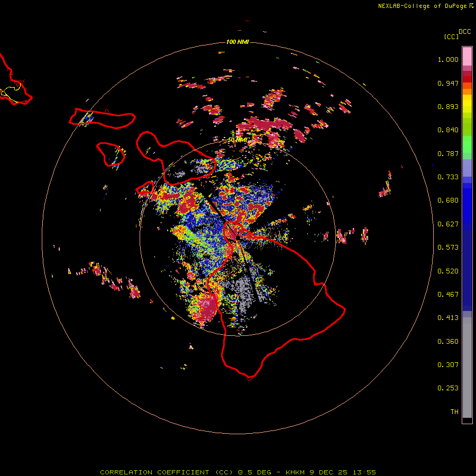Click the black radar site dot at center
Image resolution: width=476 pixels, height=476 pixels.
(x=237, y=238)
